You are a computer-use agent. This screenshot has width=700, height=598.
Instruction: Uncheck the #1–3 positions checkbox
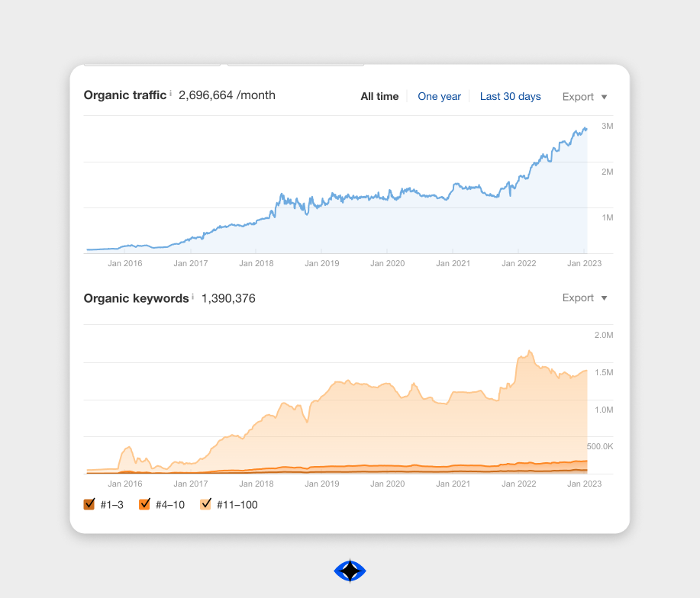click(89, 504)
